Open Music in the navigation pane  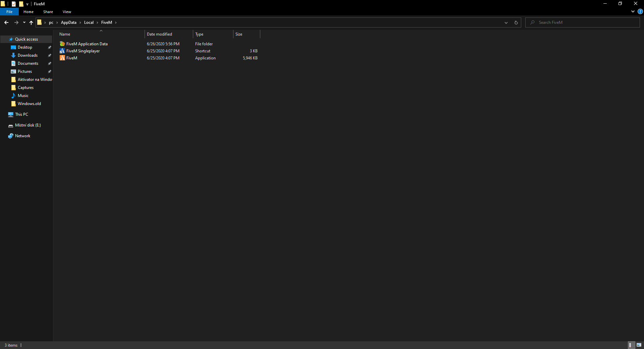click(23, 96)
